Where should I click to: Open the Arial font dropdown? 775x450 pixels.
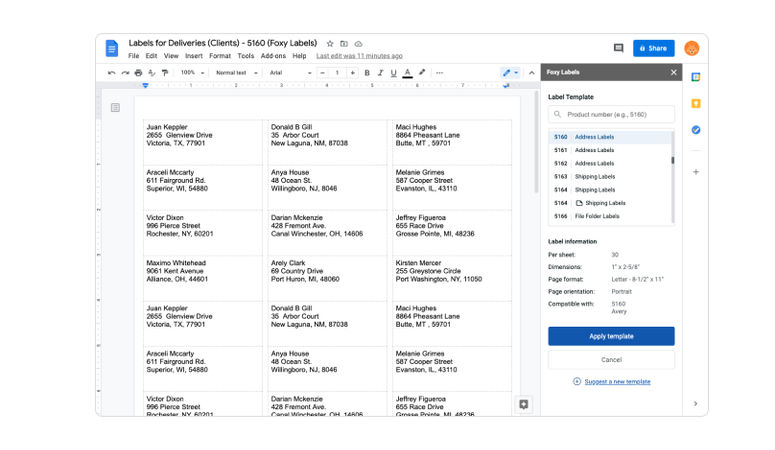tap(290, 73)
